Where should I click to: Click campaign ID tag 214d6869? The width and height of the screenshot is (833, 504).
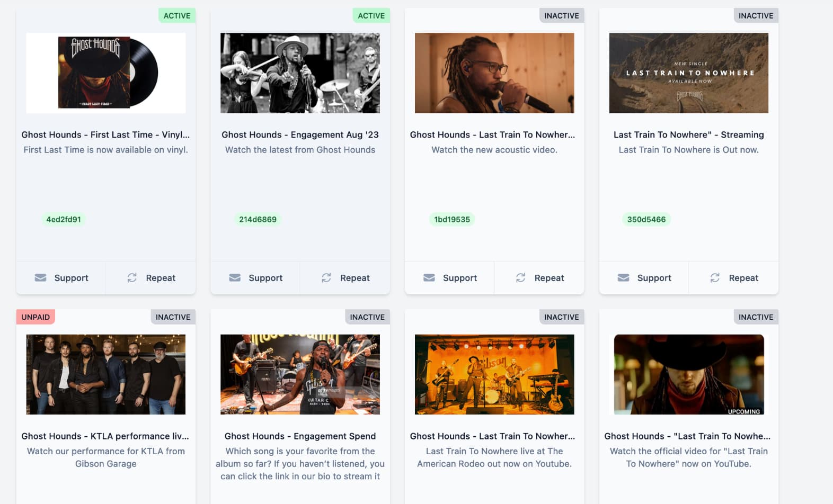(x=258, y=219)
